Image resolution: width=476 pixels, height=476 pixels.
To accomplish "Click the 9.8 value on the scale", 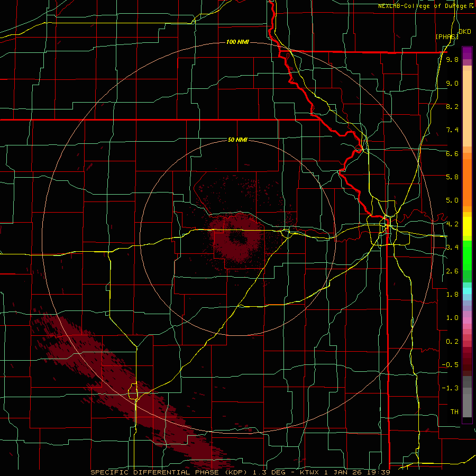I will coord(452,59).
